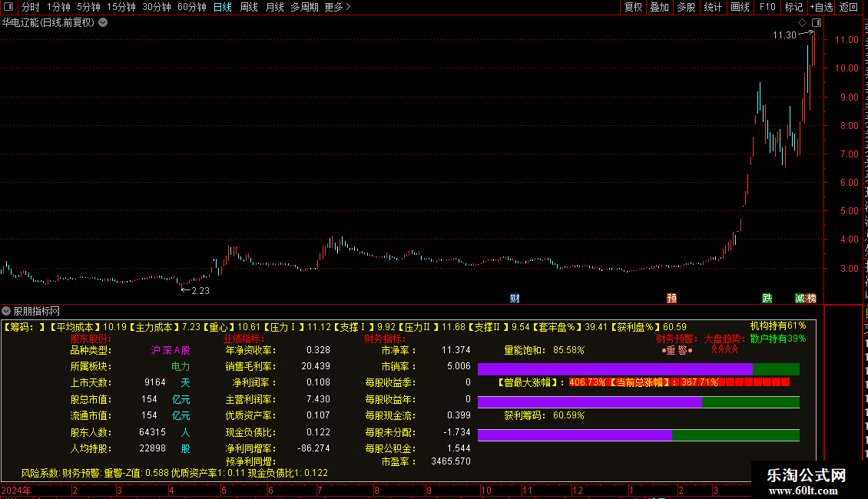This screenshot has height=499, width=868.
Task: Expand the 股朋指标网 indicator dropdown
Action: [x=6, y=311]
